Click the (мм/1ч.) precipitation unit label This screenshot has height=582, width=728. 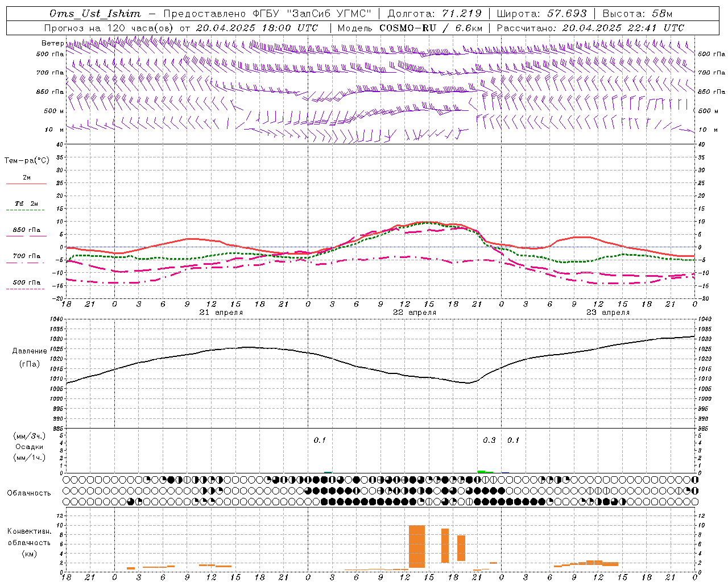(30, 458)
